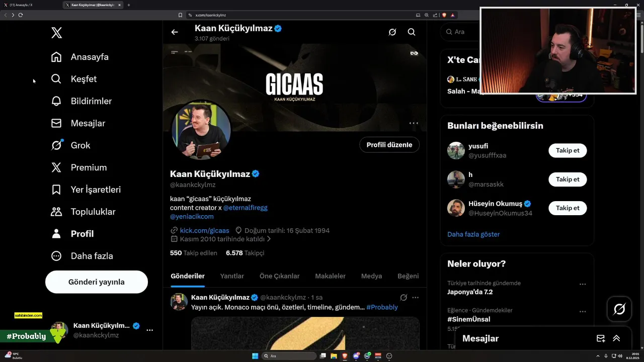Go to Anasayfa in the sidebar
Image resolution: width=644 pixels, height=362 pixels.
80,57
